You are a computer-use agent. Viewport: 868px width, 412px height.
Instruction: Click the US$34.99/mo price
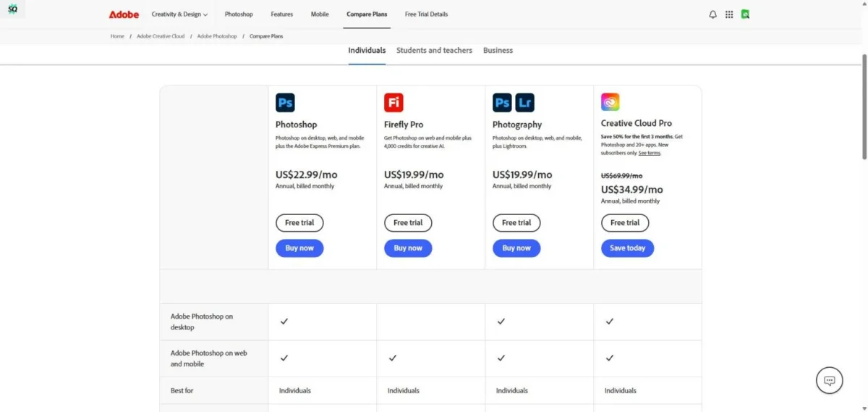(x=631, y=190)
